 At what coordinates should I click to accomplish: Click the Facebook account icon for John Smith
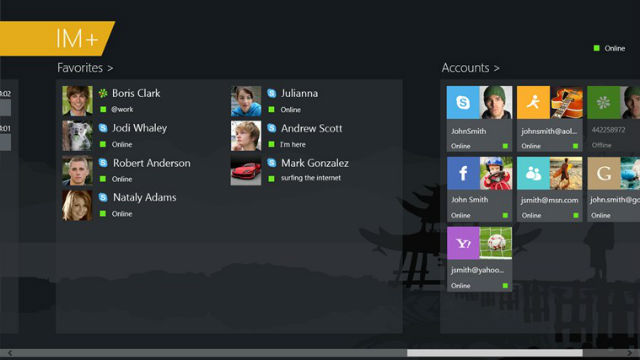coord(463,173)
